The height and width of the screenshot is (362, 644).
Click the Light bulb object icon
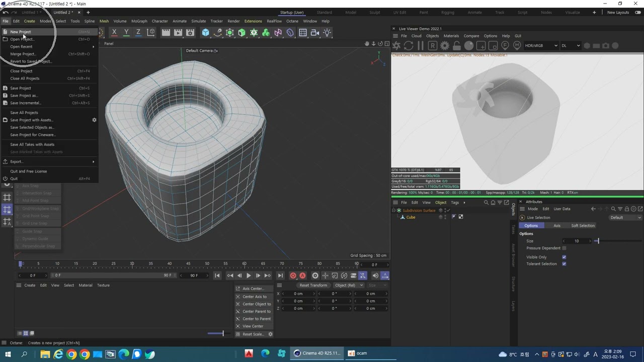point(328,33)
